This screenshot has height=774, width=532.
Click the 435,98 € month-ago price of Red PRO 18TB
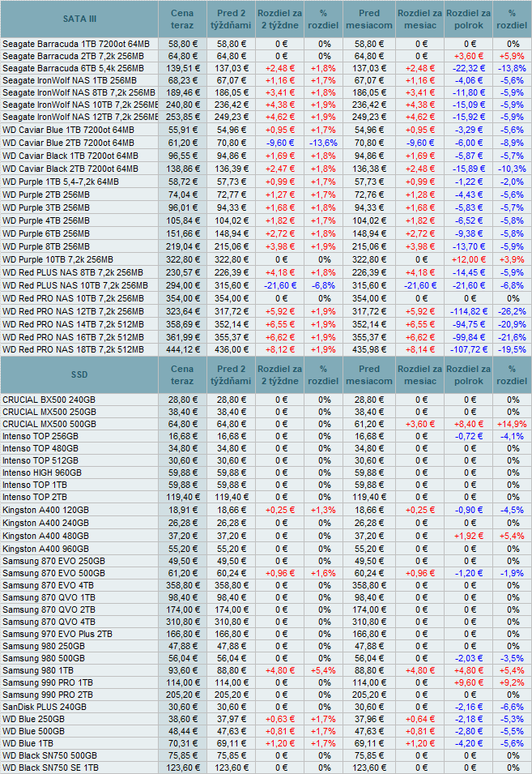368,349
